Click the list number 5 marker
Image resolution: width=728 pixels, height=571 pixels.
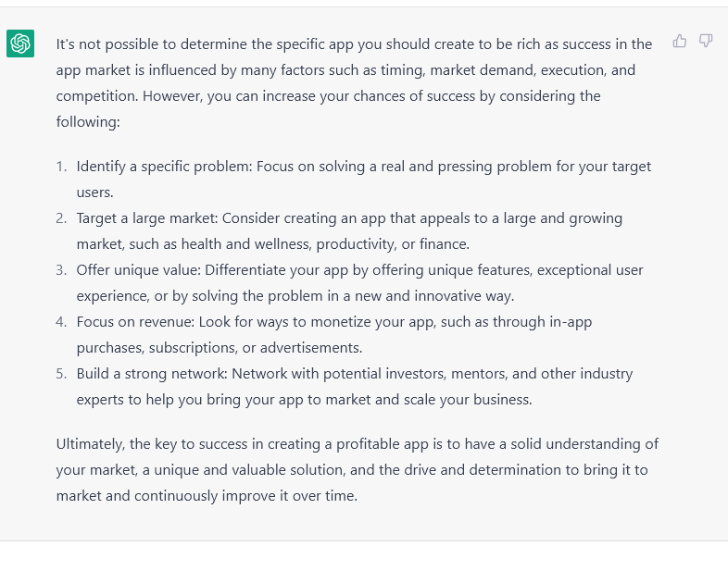coord(61,374)
